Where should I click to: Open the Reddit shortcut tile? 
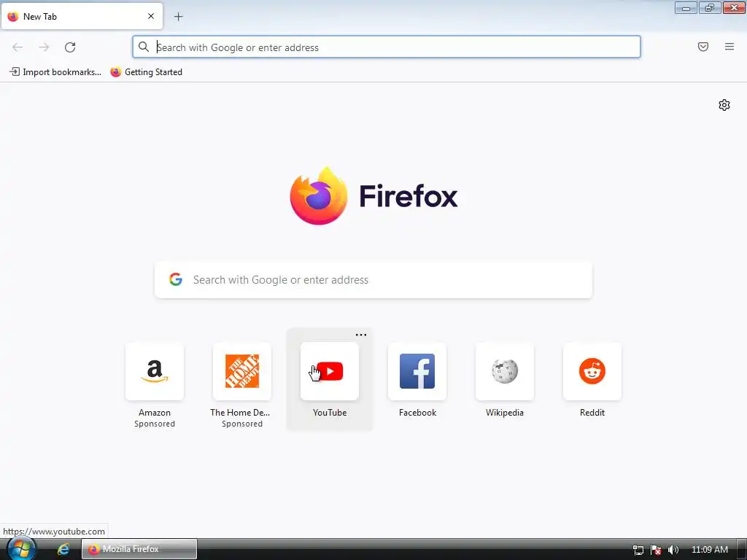coord(592,371)
